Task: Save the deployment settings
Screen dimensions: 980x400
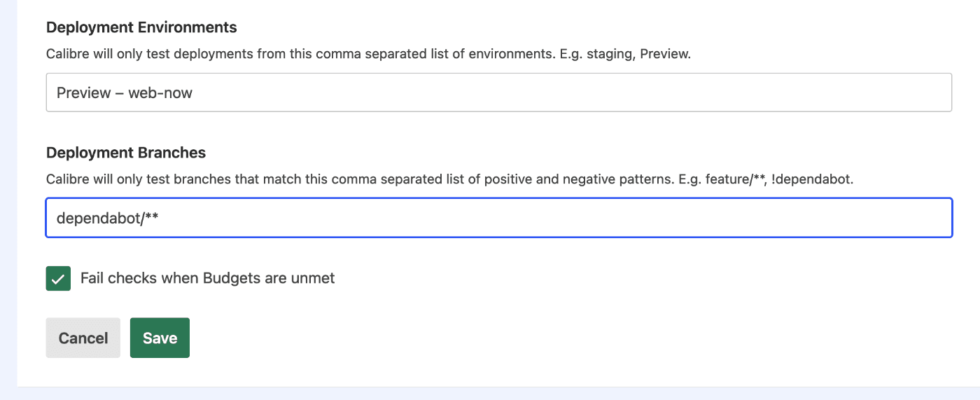Action: [x=160, y=338]
